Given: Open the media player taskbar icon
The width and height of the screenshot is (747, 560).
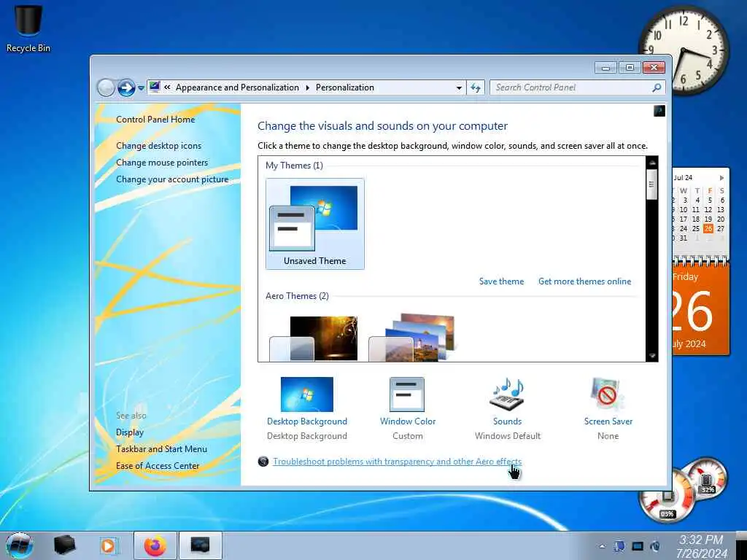Looking at the screenshot, I should pyautogui.click(x=109, y=545).
